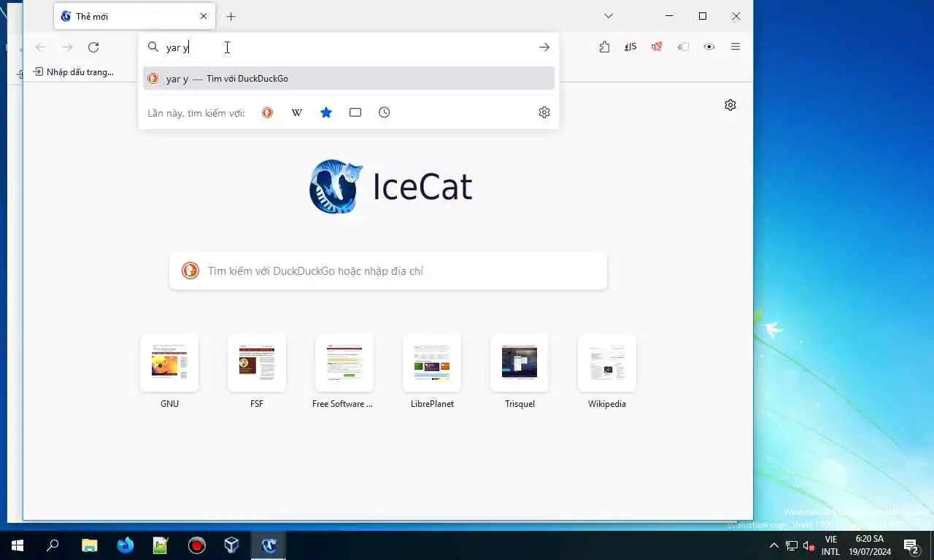Click the grey square extension icon left of the eye
The height and width of the screenshot is (560, 934).
click(x=683, y=47)
